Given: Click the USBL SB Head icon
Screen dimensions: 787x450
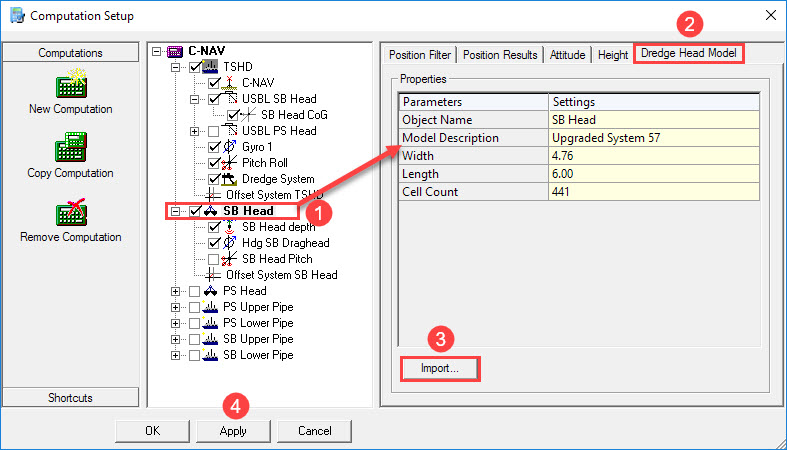Looking at the screenshot, I should tap(229, 99).
